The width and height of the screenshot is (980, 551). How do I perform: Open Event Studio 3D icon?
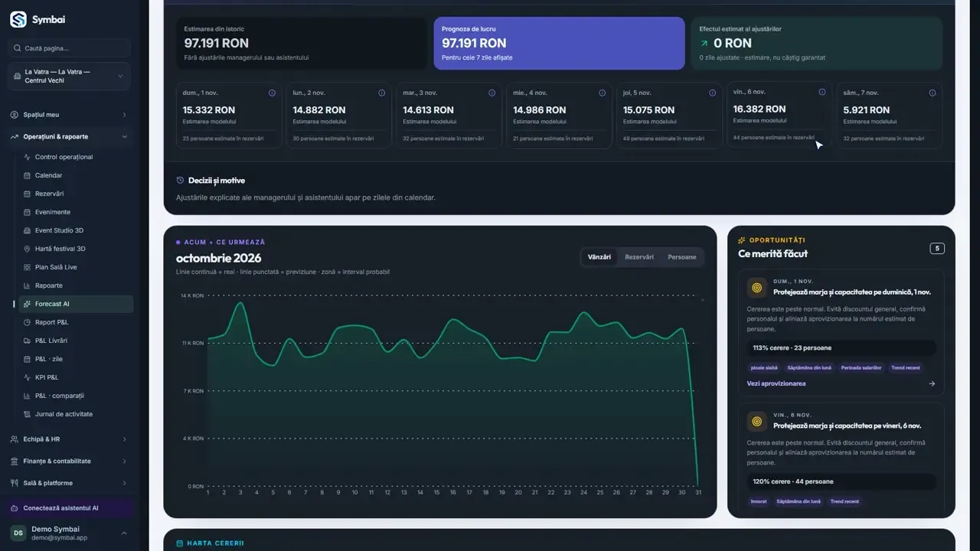(x=27, y=230)
